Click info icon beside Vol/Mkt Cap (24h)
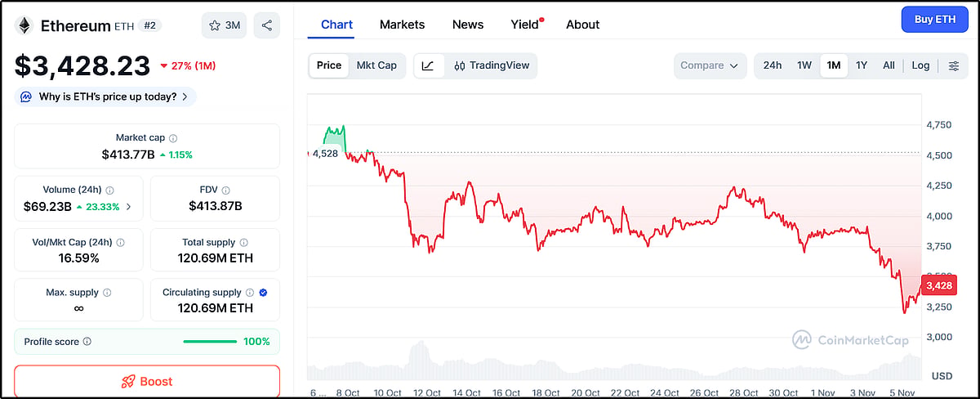The image size is (980, 399). (121, 242)
